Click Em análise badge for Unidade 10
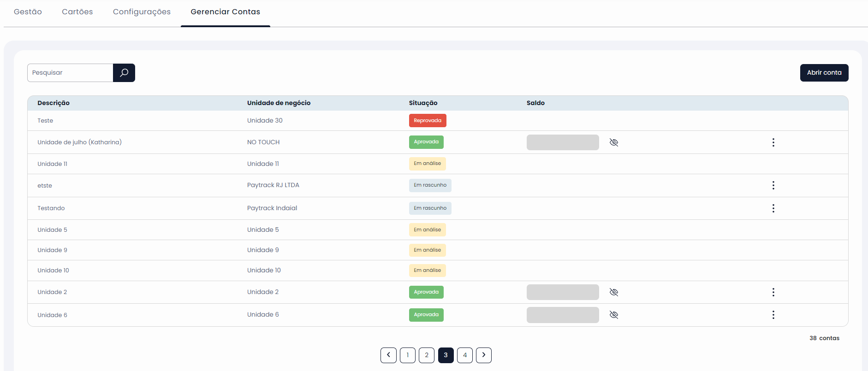The height and width of the screenshot is (371, 868). pos(428,271)
